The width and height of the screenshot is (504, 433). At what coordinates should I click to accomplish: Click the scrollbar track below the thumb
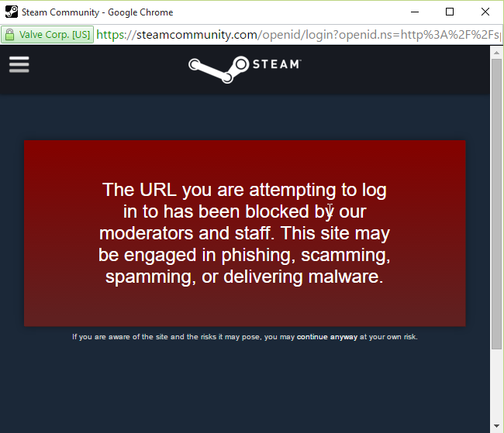[x=496, y=384]
